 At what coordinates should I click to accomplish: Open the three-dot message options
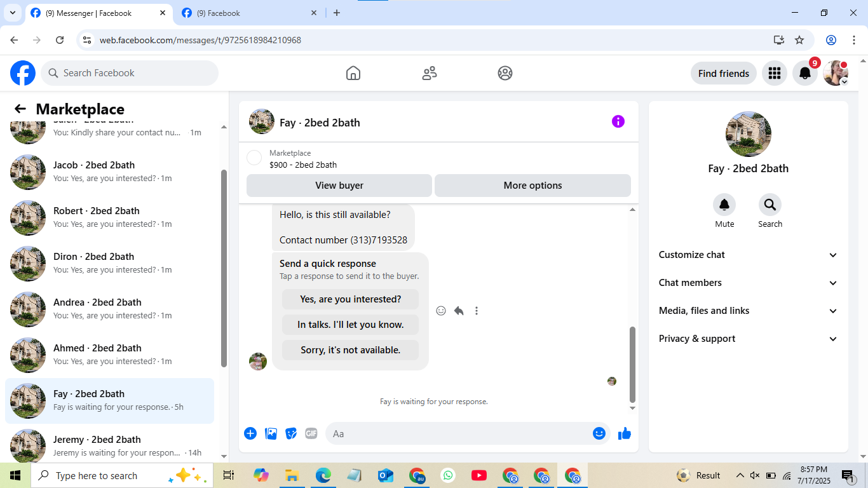click(477, 311)
